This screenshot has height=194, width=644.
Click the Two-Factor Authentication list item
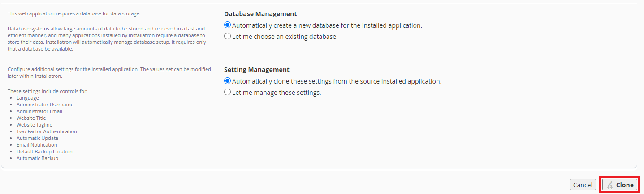tap(47, 131)
